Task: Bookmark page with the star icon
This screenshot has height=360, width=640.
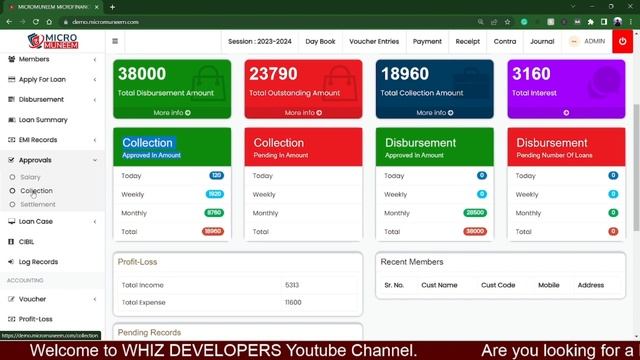Action: (x=507, y=22)
